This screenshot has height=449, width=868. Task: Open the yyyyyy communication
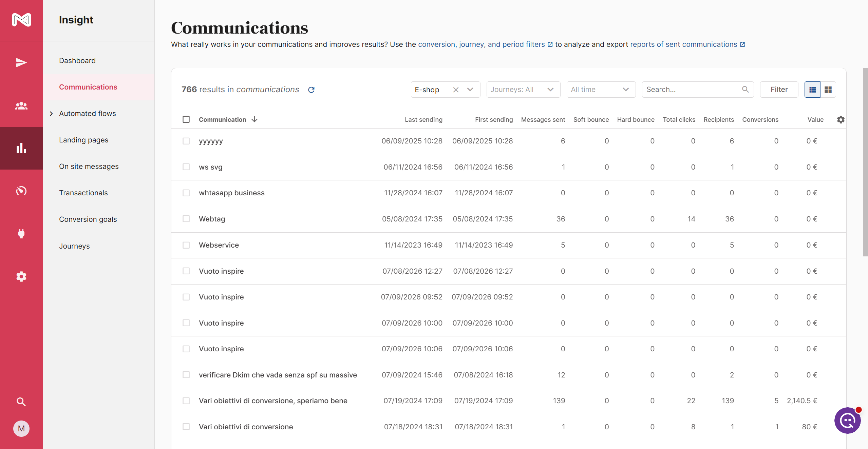[211, 141]
